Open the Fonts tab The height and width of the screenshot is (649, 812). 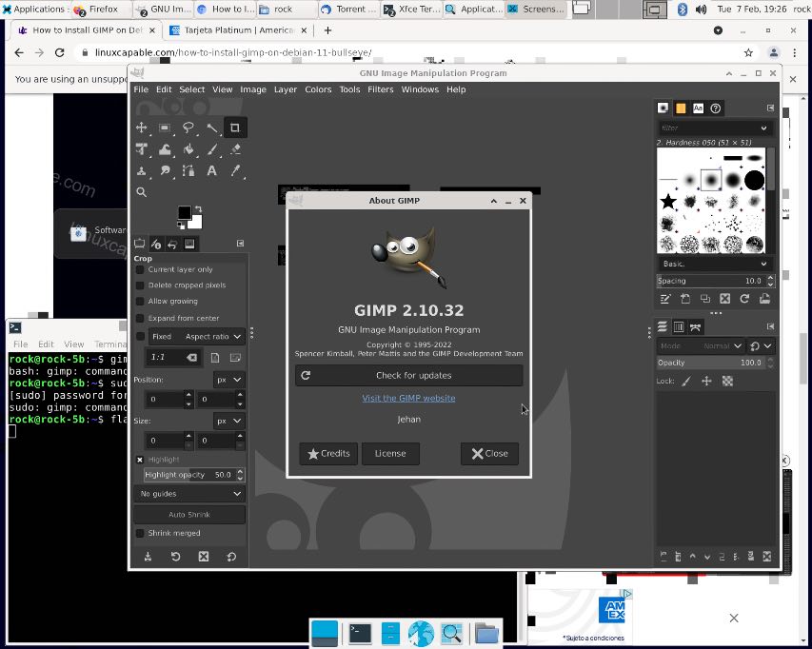tap(698, 108)
